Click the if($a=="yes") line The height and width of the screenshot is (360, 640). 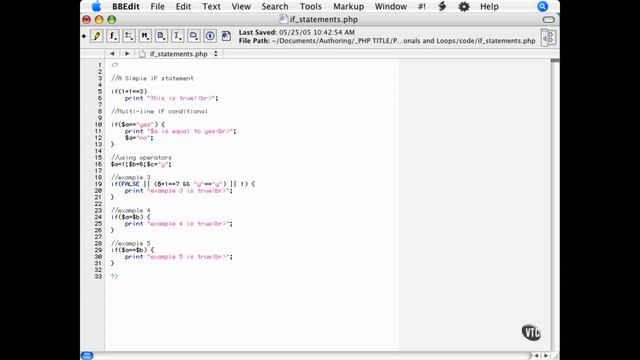pyautogui.click(x=138, y=124)
